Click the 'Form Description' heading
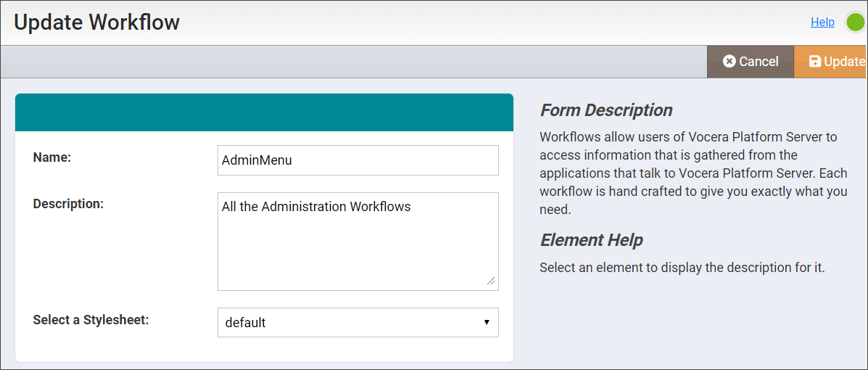This screenshot has height=370, width=868. 606,110
